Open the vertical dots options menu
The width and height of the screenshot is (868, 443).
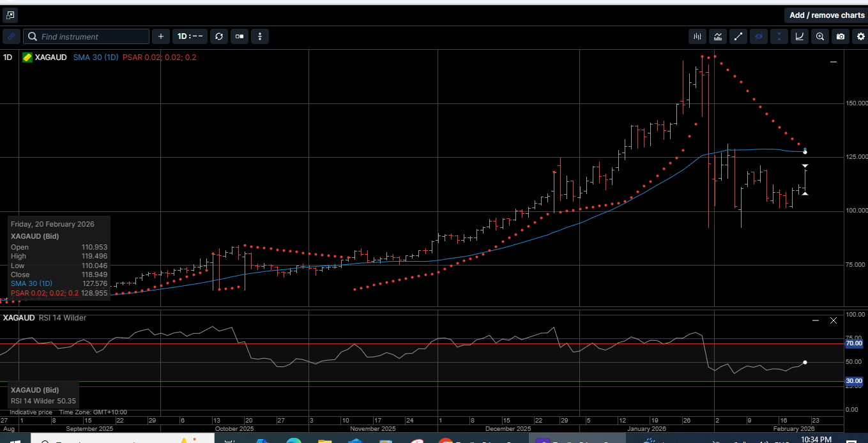[259, 36]
